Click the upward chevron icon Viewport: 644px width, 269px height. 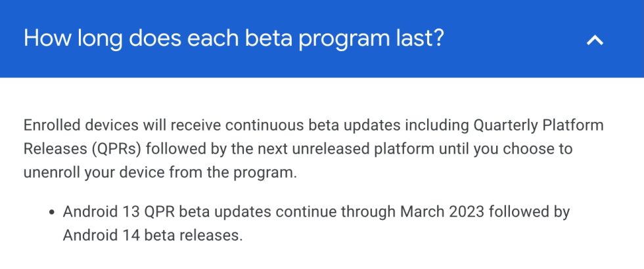[x=595, y=39]
